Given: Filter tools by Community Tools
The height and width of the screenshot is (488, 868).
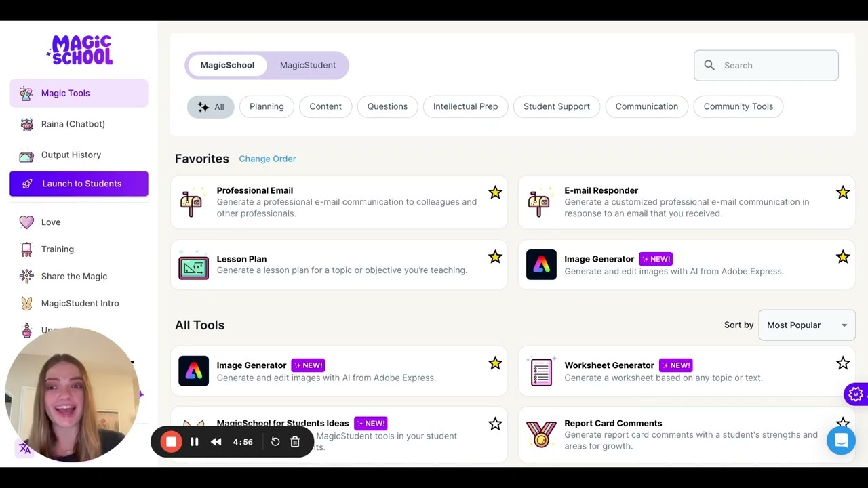Looking at the screenshot, I should pyautogui.click(x=738, y=106).
